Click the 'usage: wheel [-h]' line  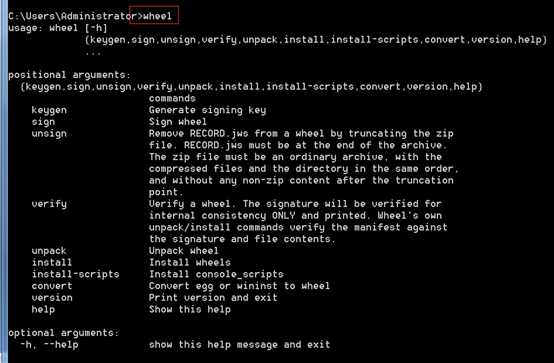tap(58, 28)
